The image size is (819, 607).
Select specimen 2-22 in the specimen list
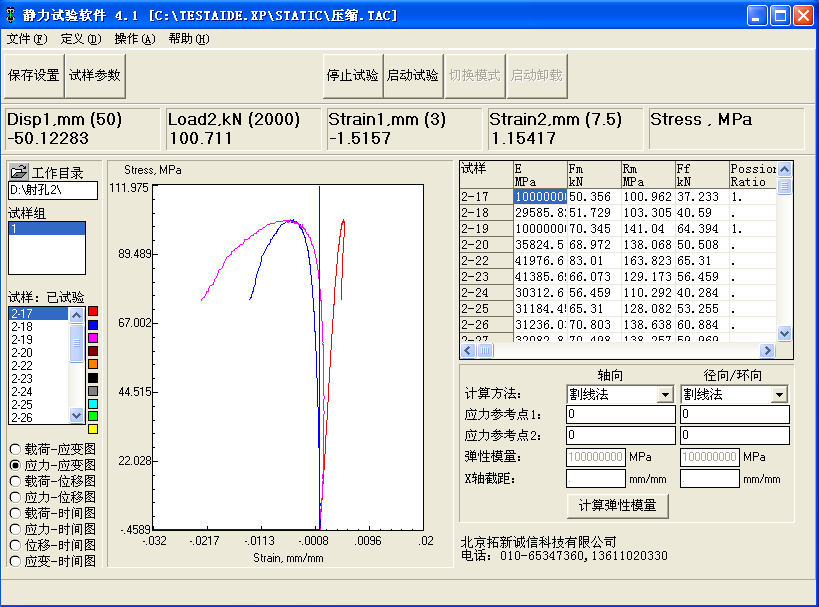(x=39, y=366)
